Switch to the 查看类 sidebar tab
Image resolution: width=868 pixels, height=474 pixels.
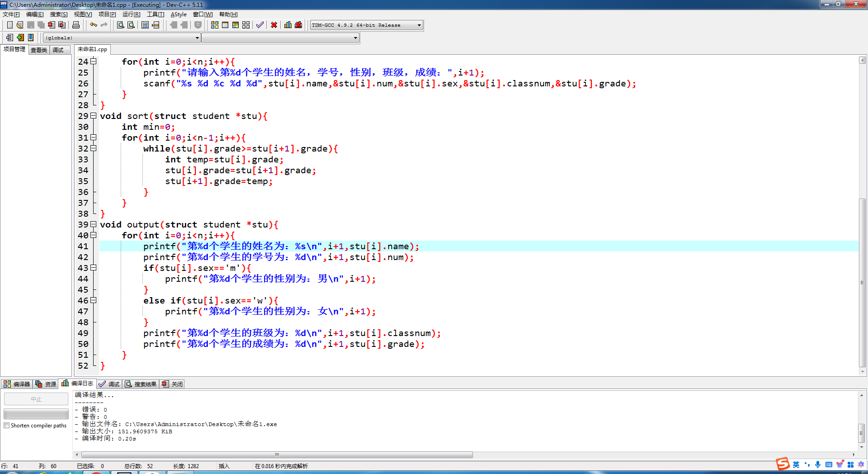(x=39, y=50)
